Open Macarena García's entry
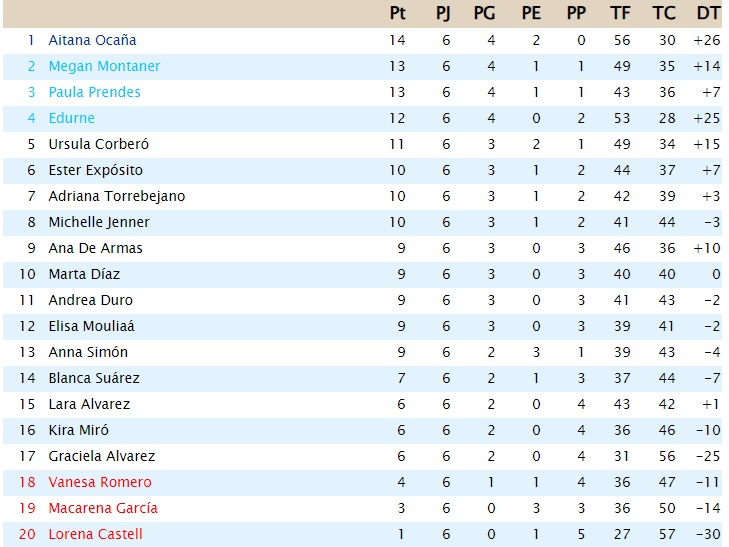The height and width of the screenshot is (547, 729). coord(103,508)
